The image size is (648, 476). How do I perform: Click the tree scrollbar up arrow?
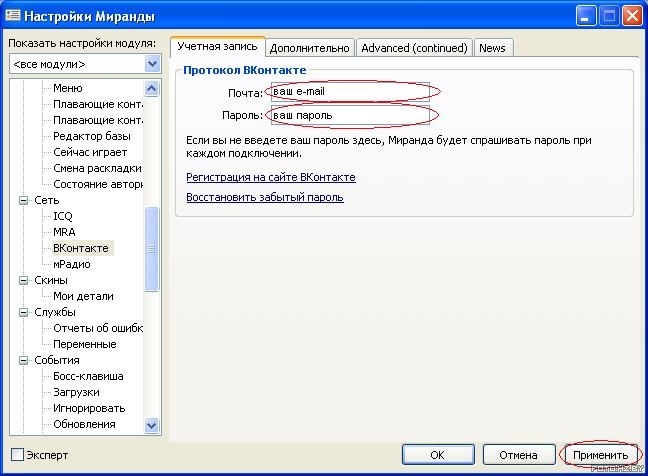pos(152,88)
